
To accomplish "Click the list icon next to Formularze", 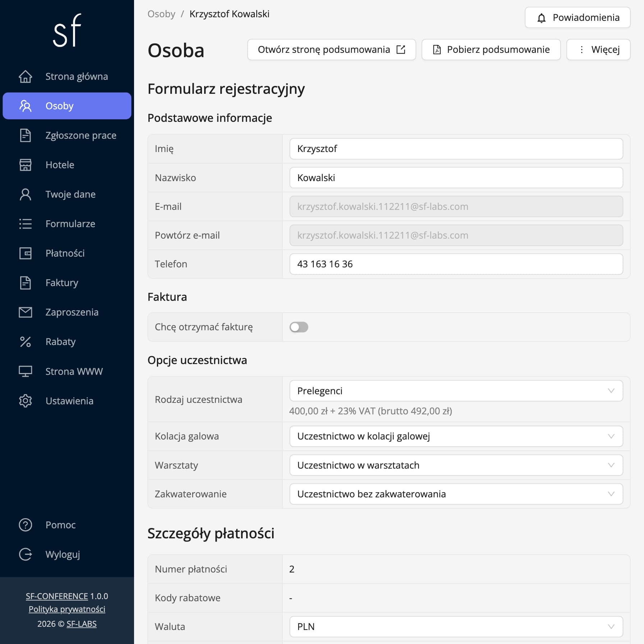I will point(26,224).
